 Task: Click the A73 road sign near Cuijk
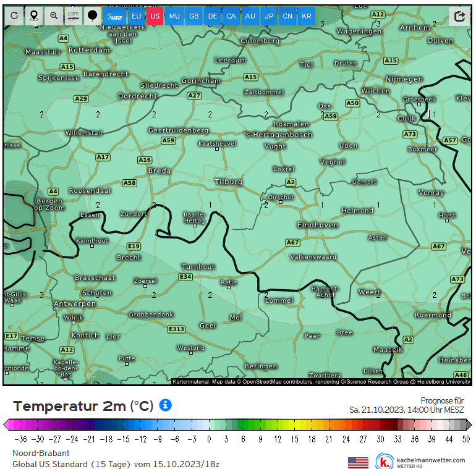coord(410,134)
